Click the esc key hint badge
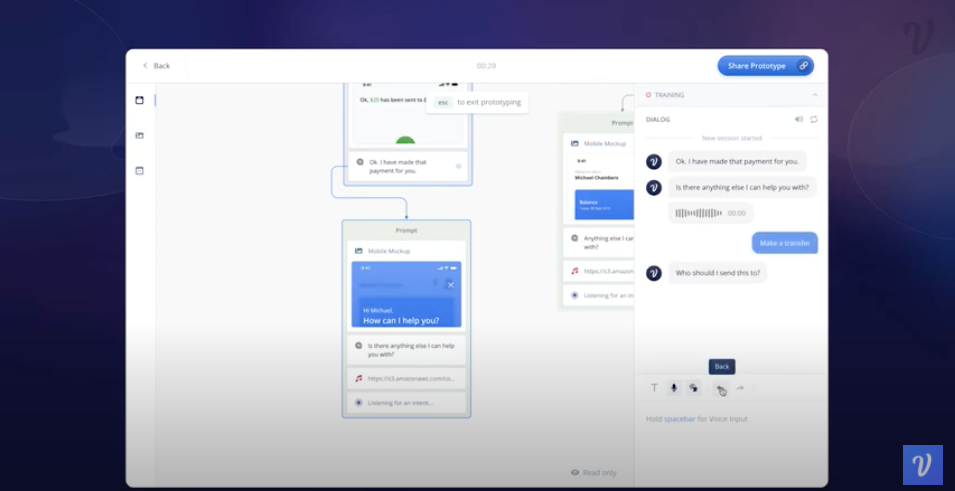This screenshot has height=491, width=955. click(x=443, y=102)
